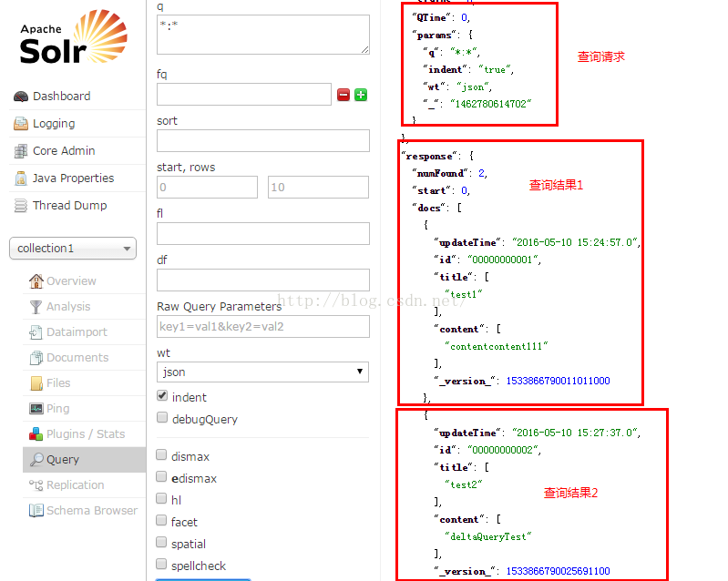
Task: Click the df default field input
Action: (263, 280)
